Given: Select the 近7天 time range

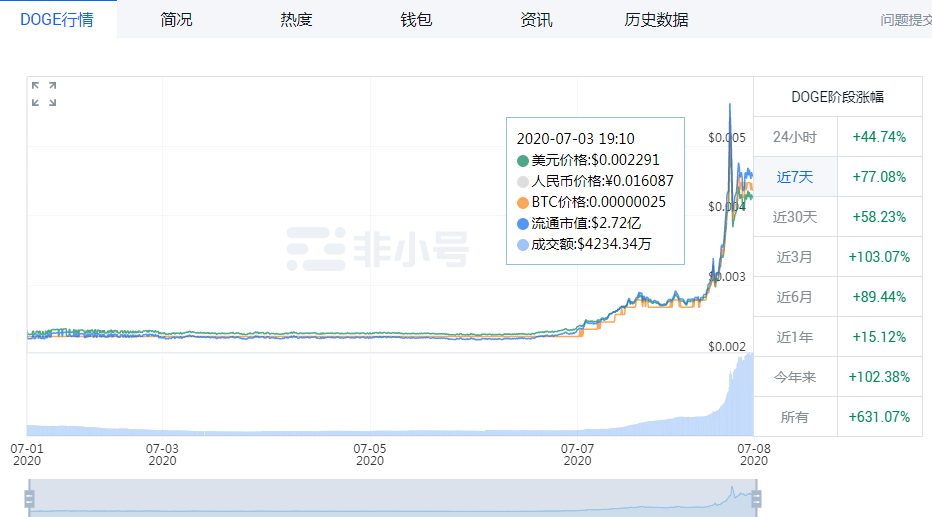Looking at the screenshot, I should click(x=795, y=177).
